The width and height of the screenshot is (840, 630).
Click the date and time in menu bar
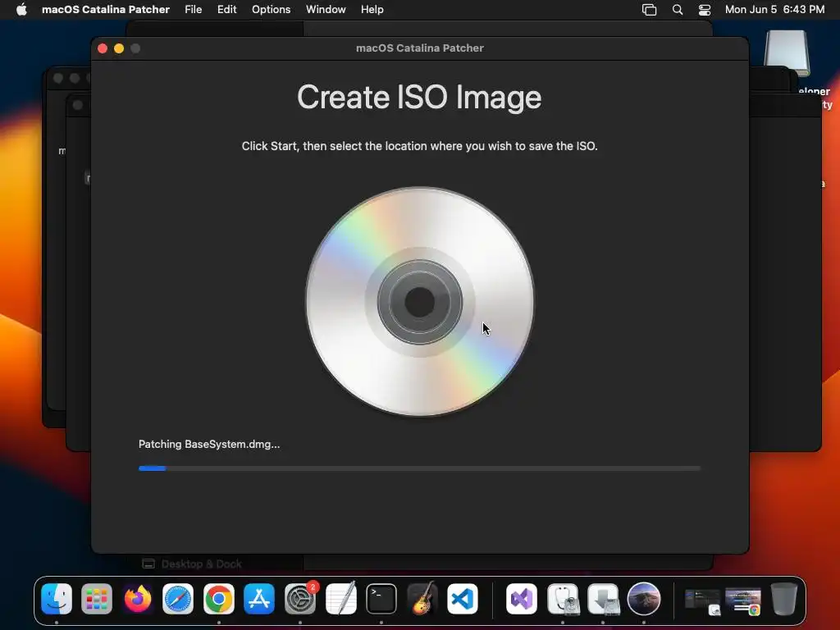coord(774,10)
